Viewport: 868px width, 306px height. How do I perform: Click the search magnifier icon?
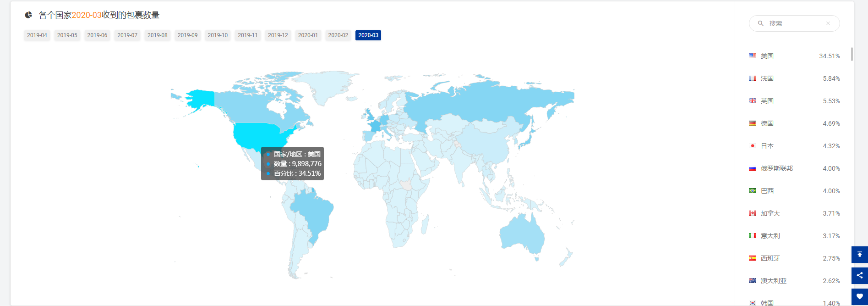coord(760,23)
